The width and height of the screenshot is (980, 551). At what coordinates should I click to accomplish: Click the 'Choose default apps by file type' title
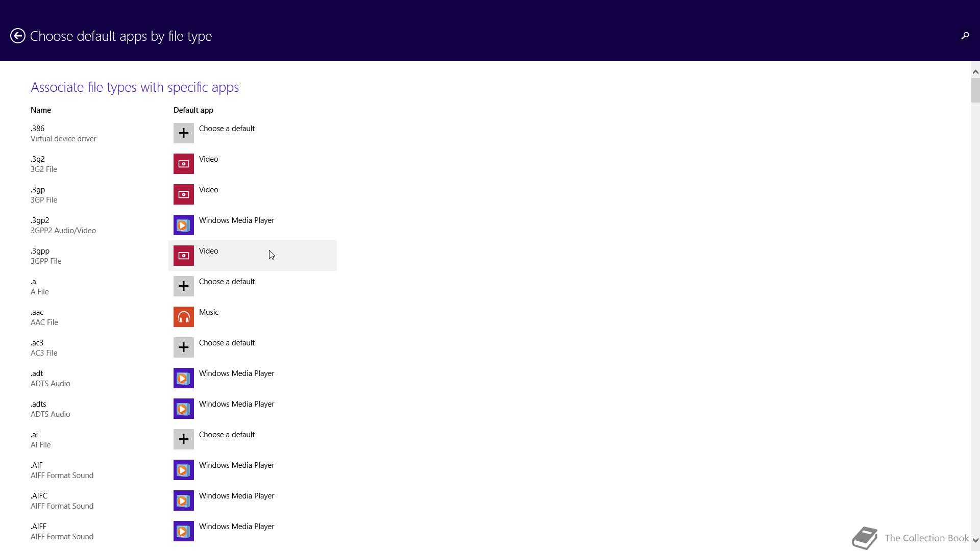tap(121, 36)
